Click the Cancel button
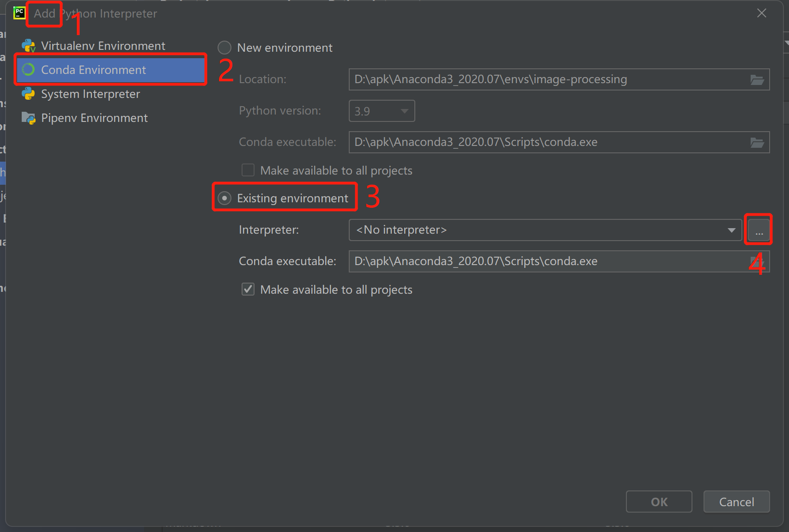This screenshot has width=789, height=532. click(x=737, y=502)
